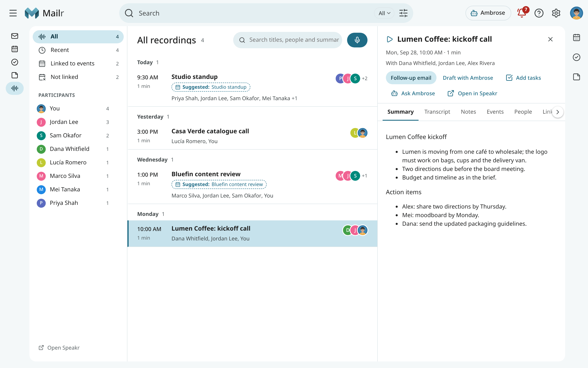Viewport: 588px width, 368px height.
Task: Click Add tasks button
Action: coord(523,78)
